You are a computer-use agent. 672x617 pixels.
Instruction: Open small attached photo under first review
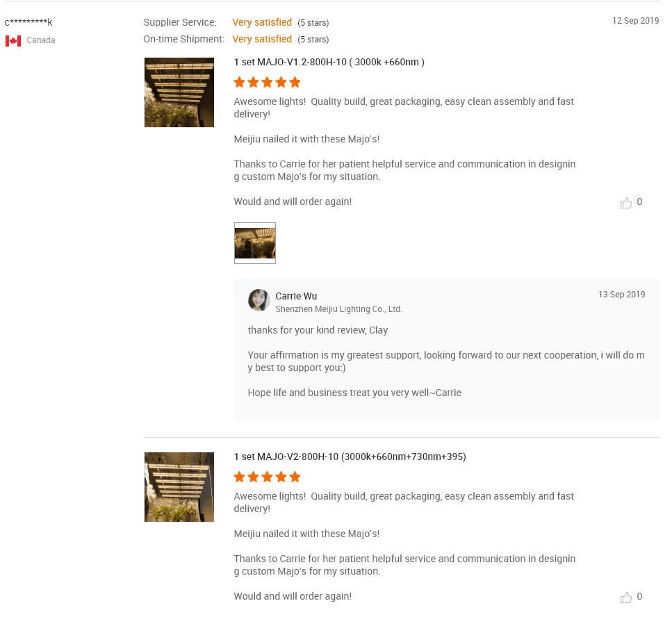point(255,243)
